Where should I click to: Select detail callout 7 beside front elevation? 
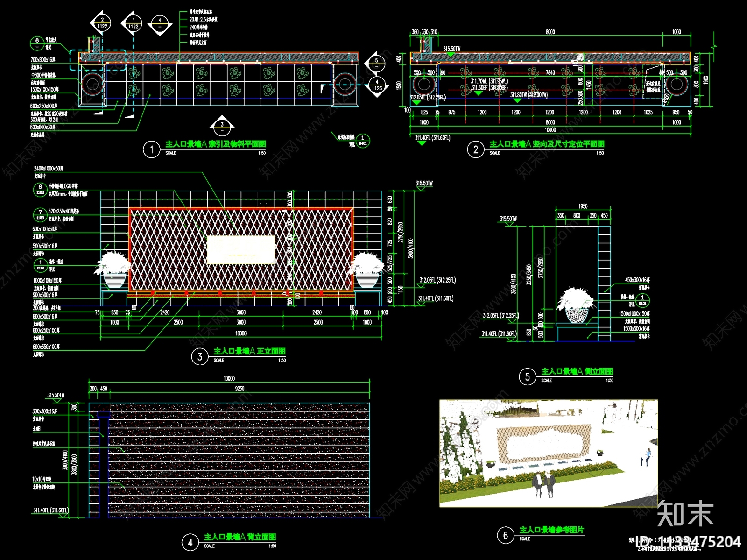point(40,215)
